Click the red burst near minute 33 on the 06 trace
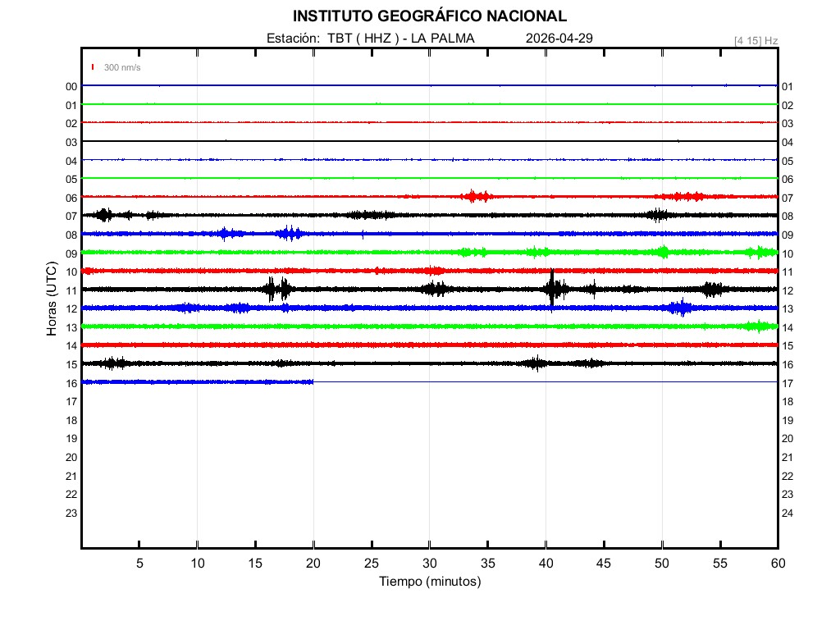840x630 pixels. pyautogui.click(x=475, y=196)
